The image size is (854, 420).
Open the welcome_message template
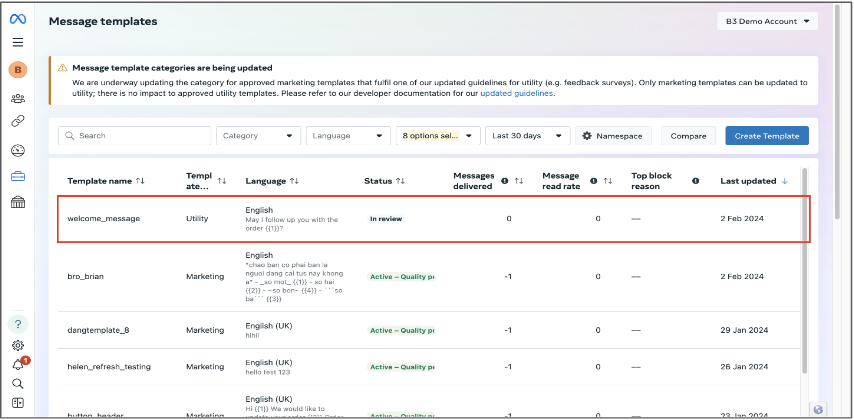point(103,218)
